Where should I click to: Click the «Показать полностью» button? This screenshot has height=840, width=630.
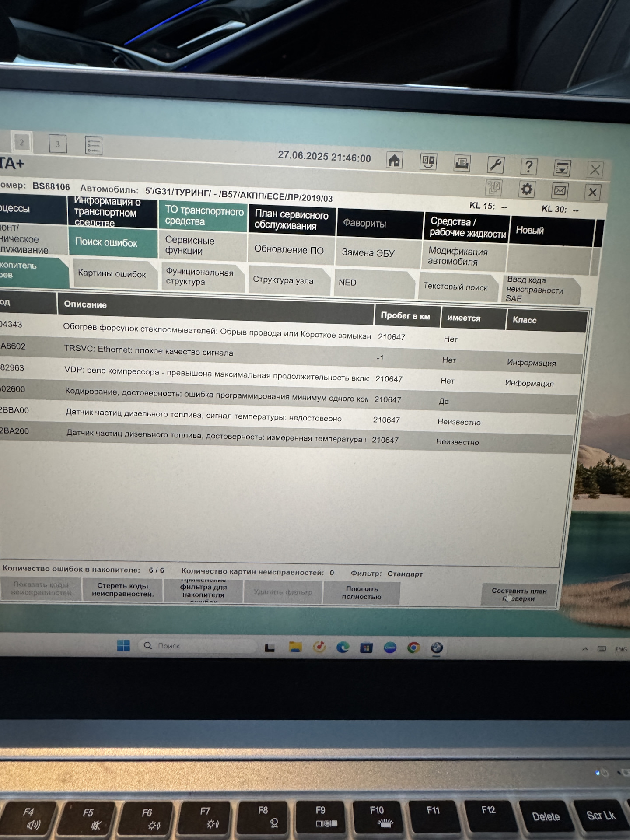[361, 593]
